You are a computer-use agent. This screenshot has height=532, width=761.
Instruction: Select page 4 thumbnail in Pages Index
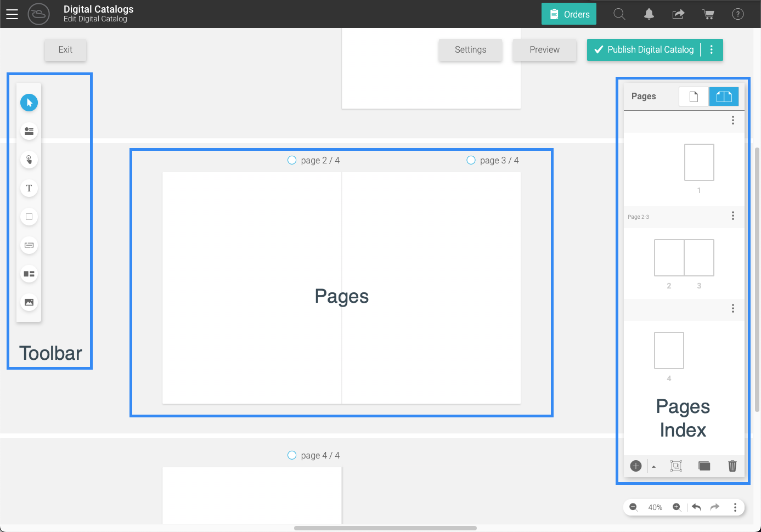click(669, 350)
